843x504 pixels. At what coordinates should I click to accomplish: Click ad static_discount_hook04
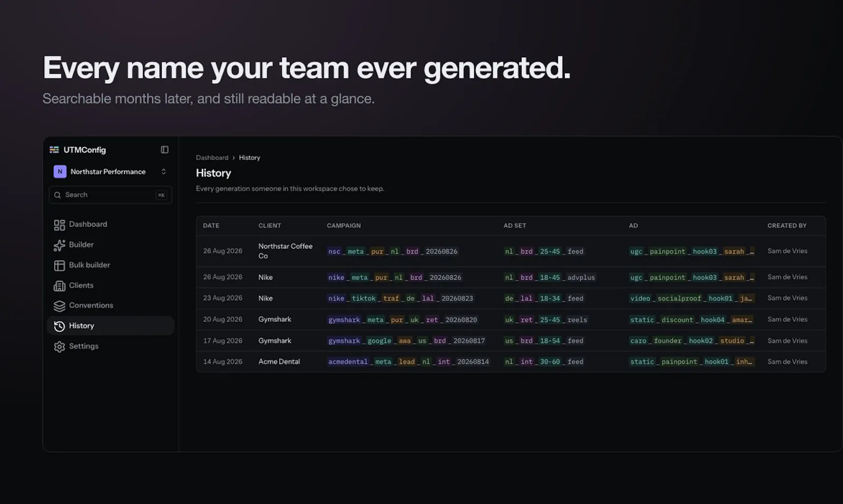691,320
